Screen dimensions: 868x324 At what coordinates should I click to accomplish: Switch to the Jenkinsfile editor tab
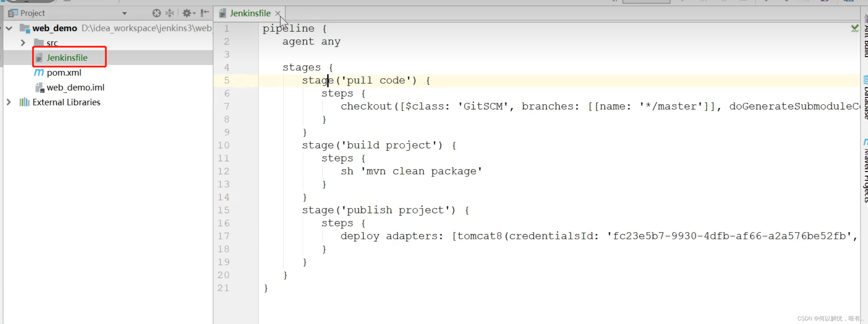[x=250, y=13]
